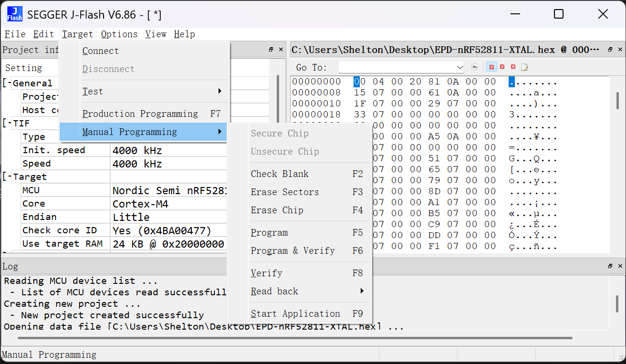
Task: Click the edit data file icon
Action: [x=524, y=67]
